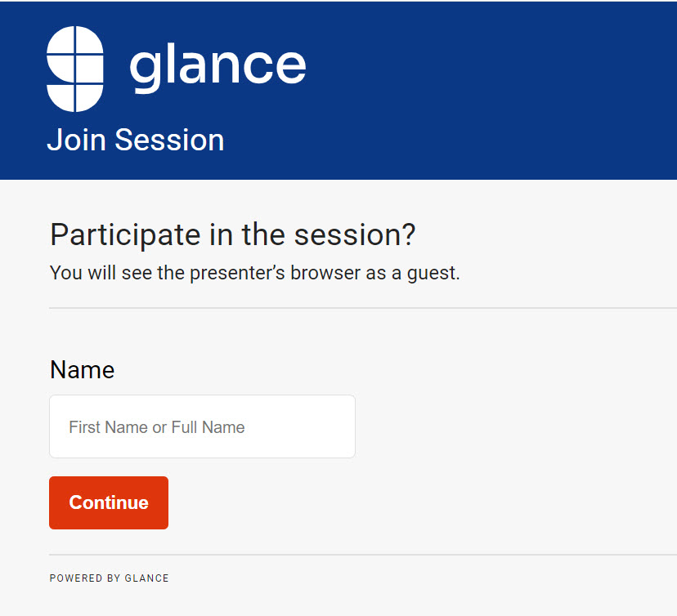Click the "Participate in the session?" heading

point(233,235)
